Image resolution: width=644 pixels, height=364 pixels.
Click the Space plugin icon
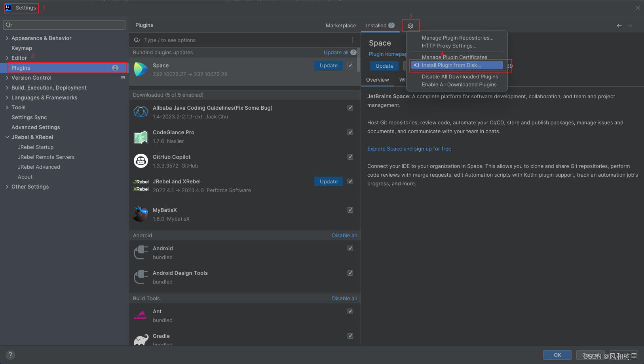click(x=141, y=69)
